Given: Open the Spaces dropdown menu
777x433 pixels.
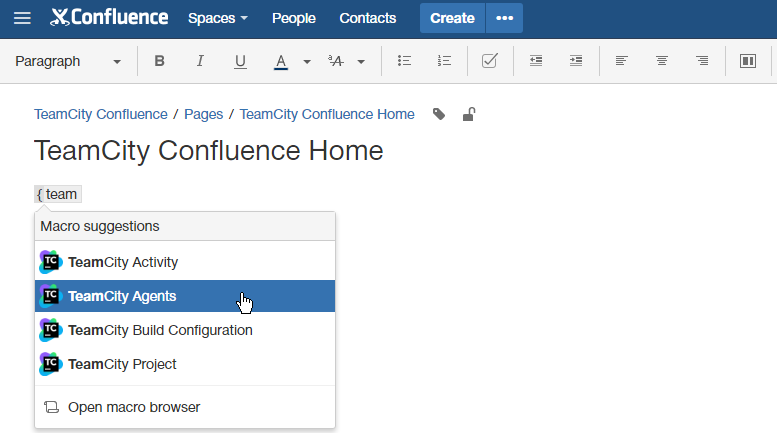Looking at the screenshot, I should 217,18.
